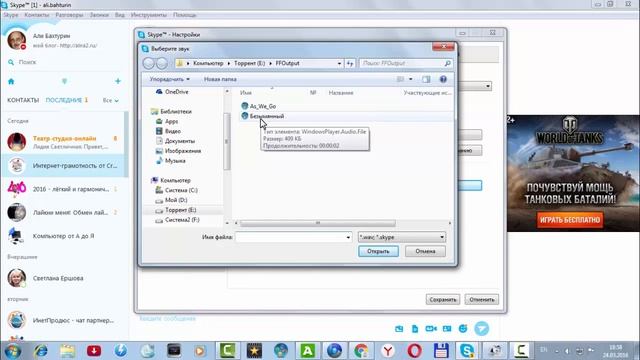The image size is (640, 360).
Task: Click the green A taskbar icon
Action: point(307,351)
